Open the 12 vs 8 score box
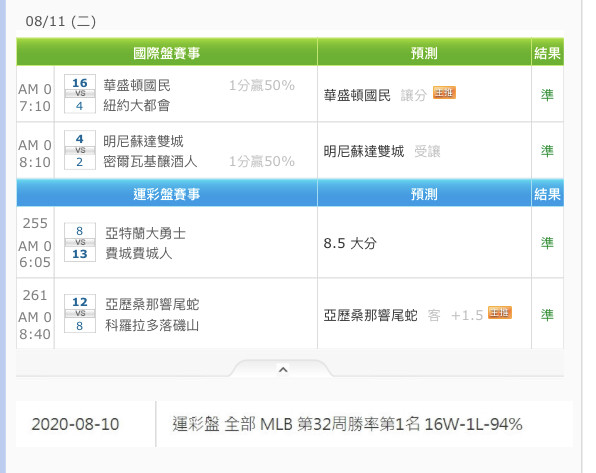The width and height of the screenshot is (596, 473). coord(79,314)
